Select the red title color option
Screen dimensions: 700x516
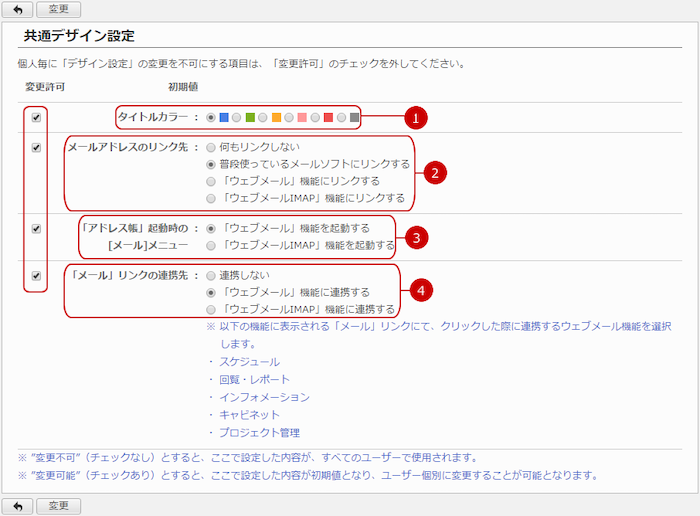[315, 117]
